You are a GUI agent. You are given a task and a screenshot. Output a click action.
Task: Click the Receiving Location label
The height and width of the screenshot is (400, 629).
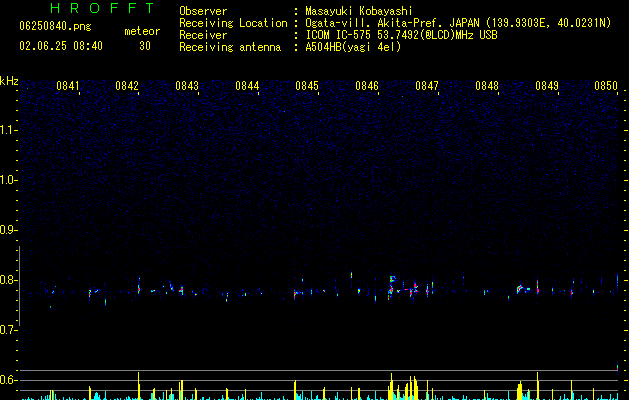(x=233, y=23)
